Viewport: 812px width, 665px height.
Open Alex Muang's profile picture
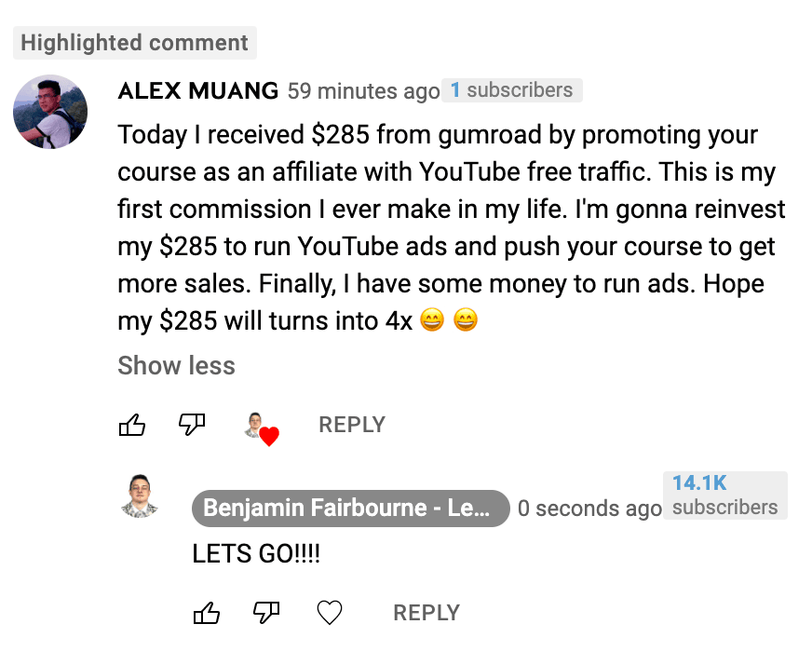[50, 112]
